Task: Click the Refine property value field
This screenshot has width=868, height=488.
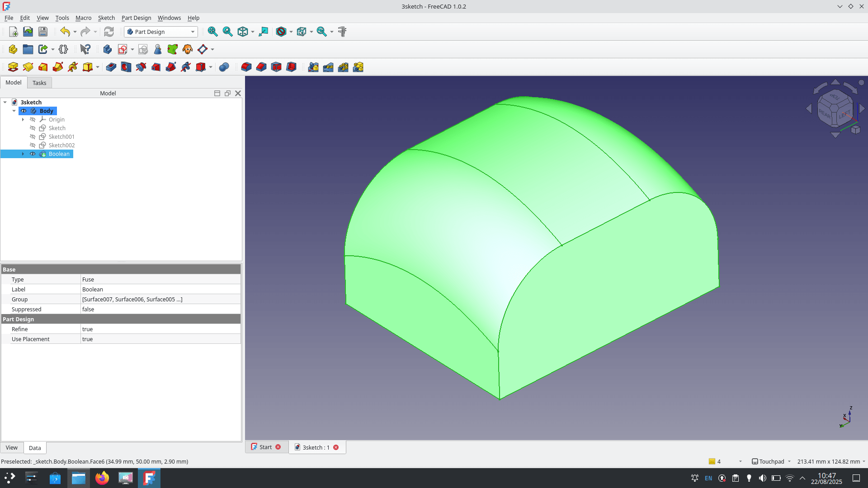Action: point(160,329)
